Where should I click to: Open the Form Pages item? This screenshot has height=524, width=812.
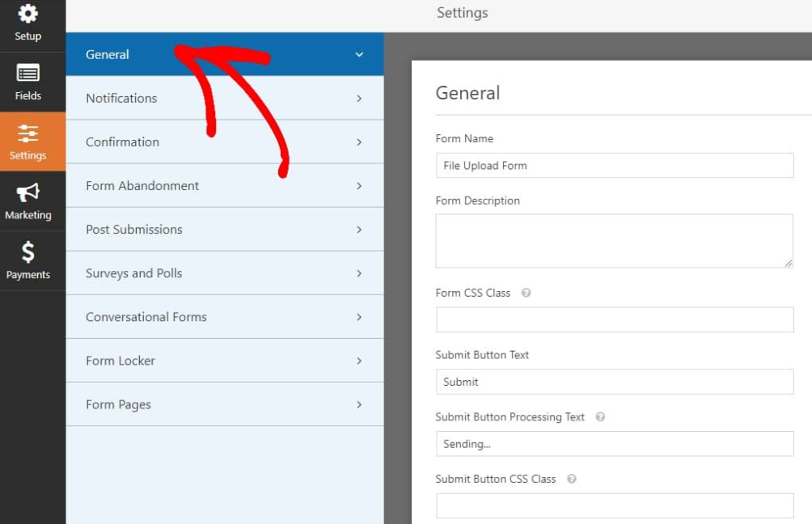click(x=225, y=404)
